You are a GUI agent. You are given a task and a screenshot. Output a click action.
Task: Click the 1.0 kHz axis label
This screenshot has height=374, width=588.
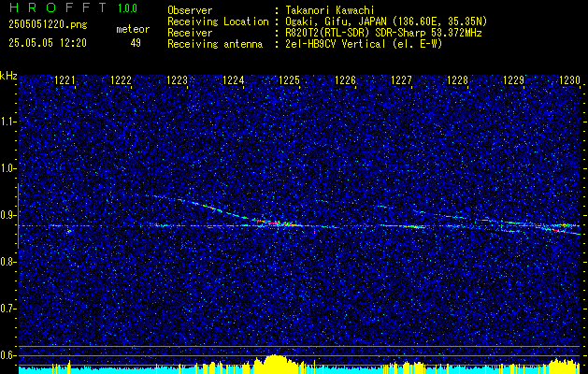[8, 168]
